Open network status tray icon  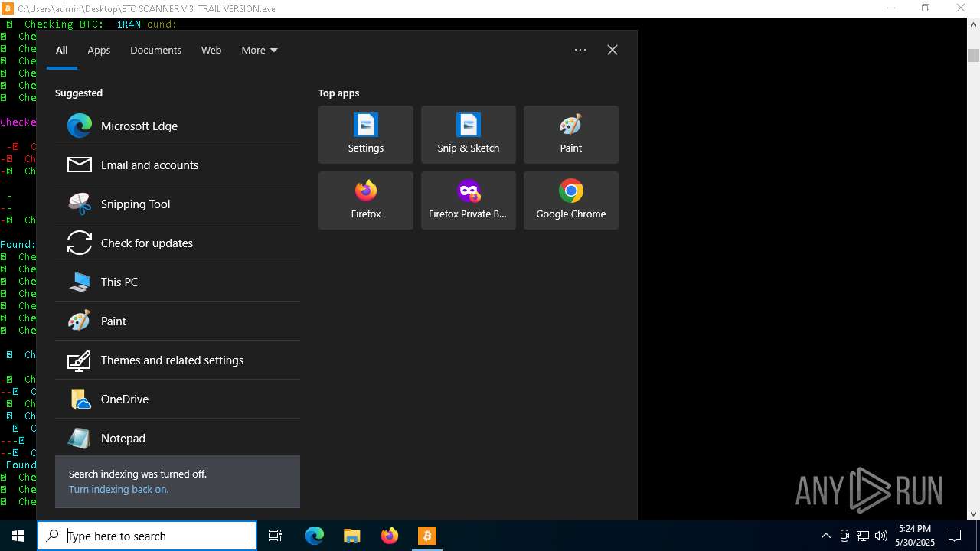(x=863, y=536)
